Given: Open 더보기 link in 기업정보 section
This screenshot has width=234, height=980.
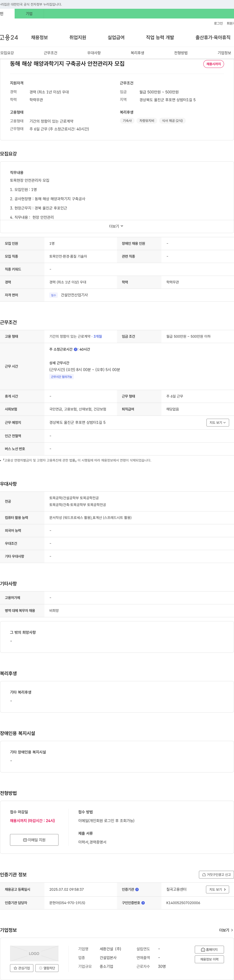Looking at the screenshot, I should coord(226,930).
